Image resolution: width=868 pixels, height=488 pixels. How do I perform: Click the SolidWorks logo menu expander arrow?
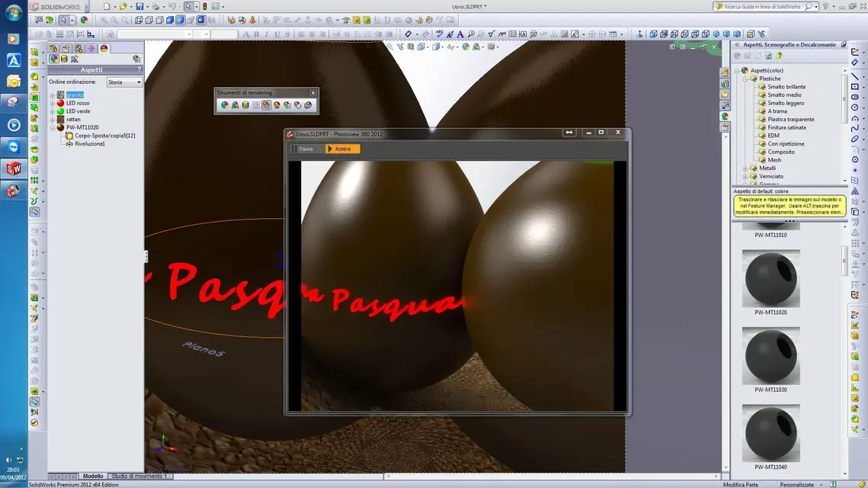(x=86, y=7)
